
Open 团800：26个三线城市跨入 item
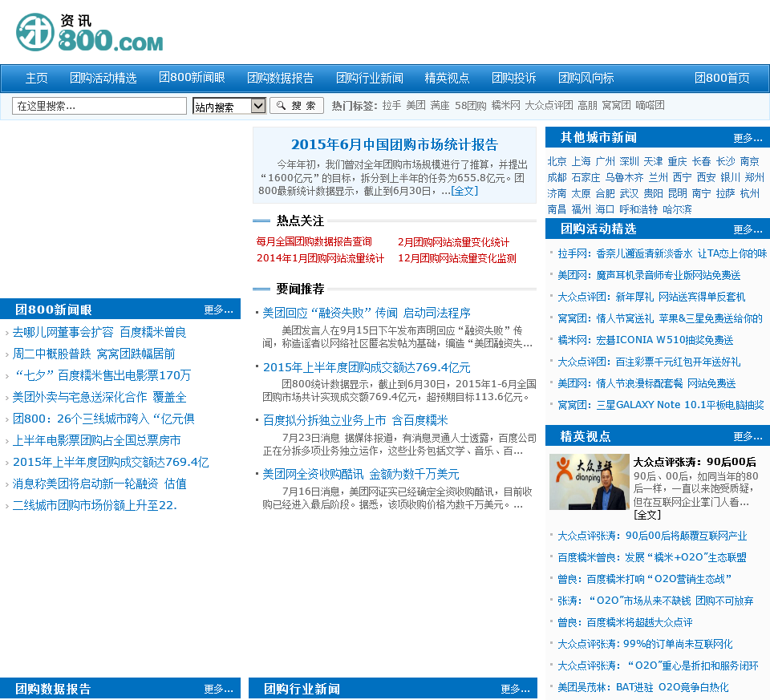[103, 419]
